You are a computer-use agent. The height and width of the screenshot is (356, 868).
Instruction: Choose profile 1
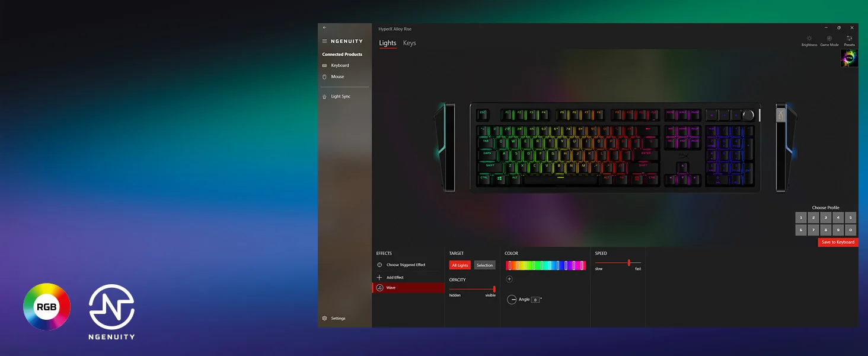tap(801, 217)
